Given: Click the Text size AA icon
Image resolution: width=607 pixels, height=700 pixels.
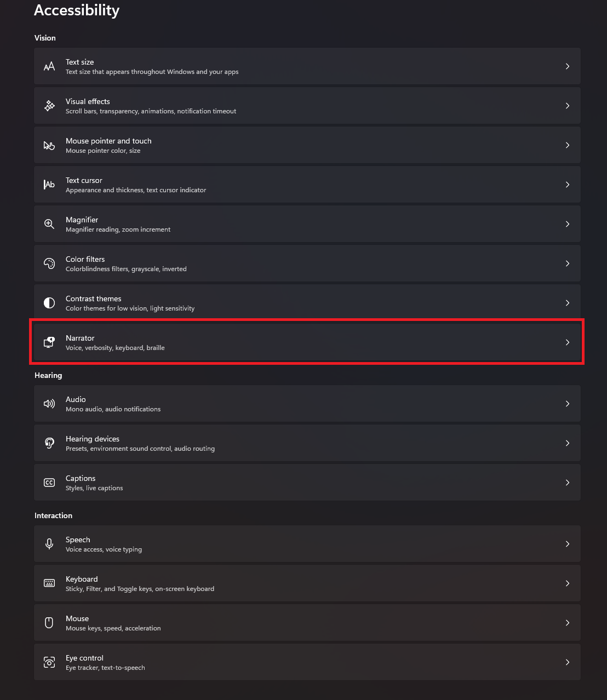Looking at the screenshot, I should point(49,66).
